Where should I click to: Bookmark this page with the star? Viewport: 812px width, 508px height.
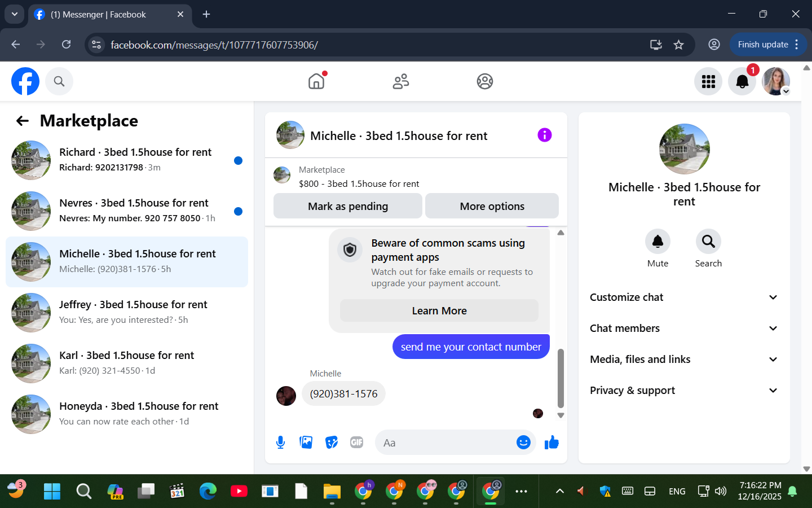point(678,45)
